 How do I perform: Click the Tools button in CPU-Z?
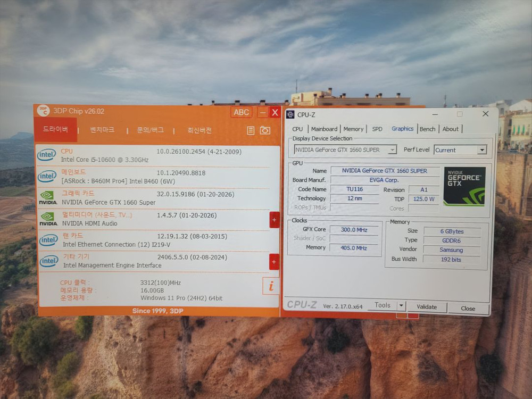383,305
